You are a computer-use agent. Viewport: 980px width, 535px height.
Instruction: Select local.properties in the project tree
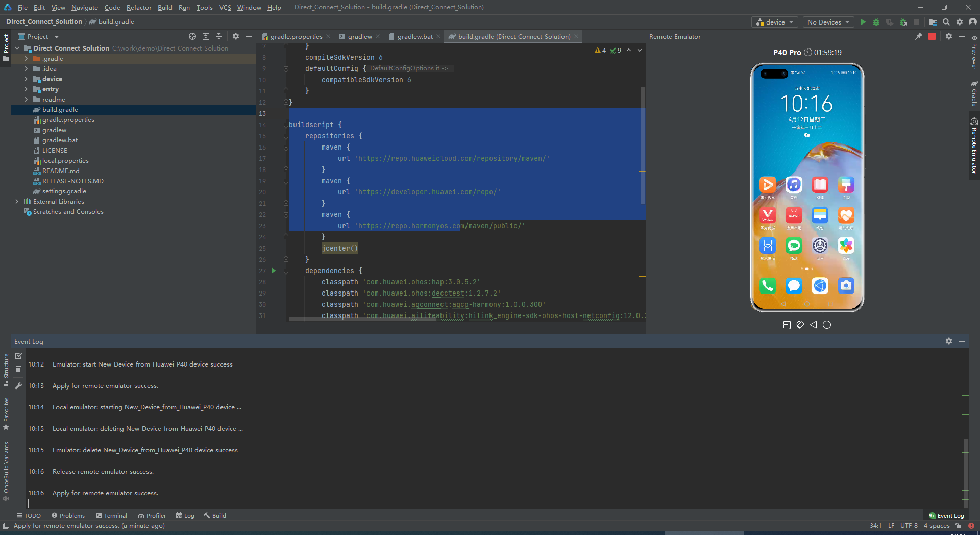pos(65,160)
